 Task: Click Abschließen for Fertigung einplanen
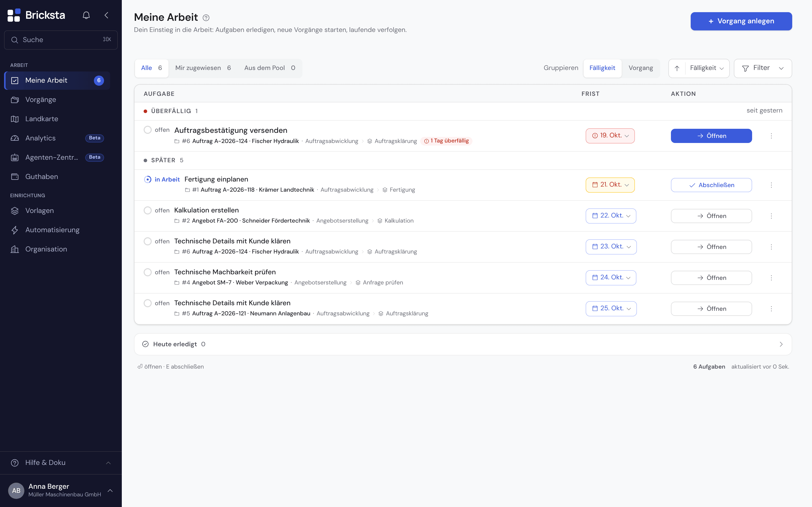pyautogui.click(x=711, y=185)
